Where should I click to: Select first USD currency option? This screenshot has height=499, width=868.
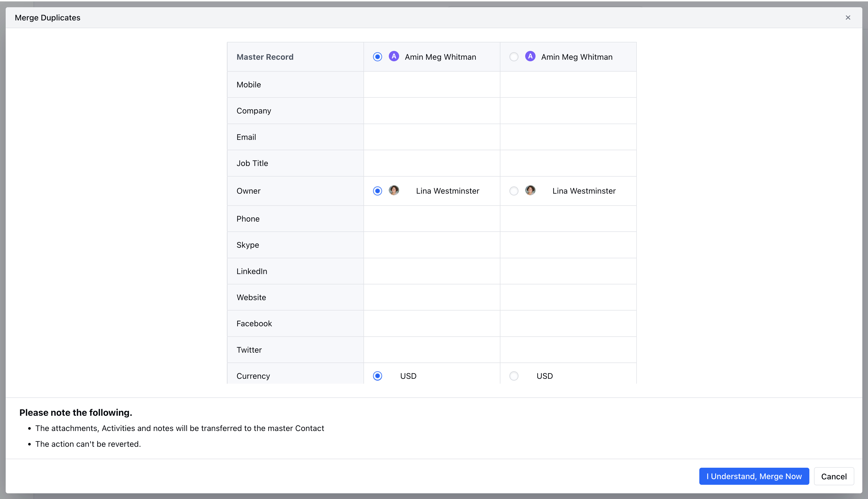[x=377, y=376]
